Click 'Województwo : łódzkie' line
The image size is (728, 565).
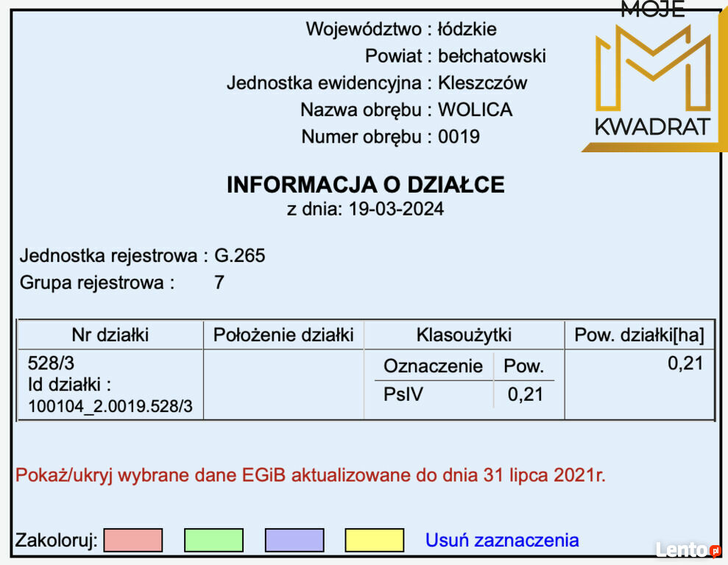[x=401, y=29]
